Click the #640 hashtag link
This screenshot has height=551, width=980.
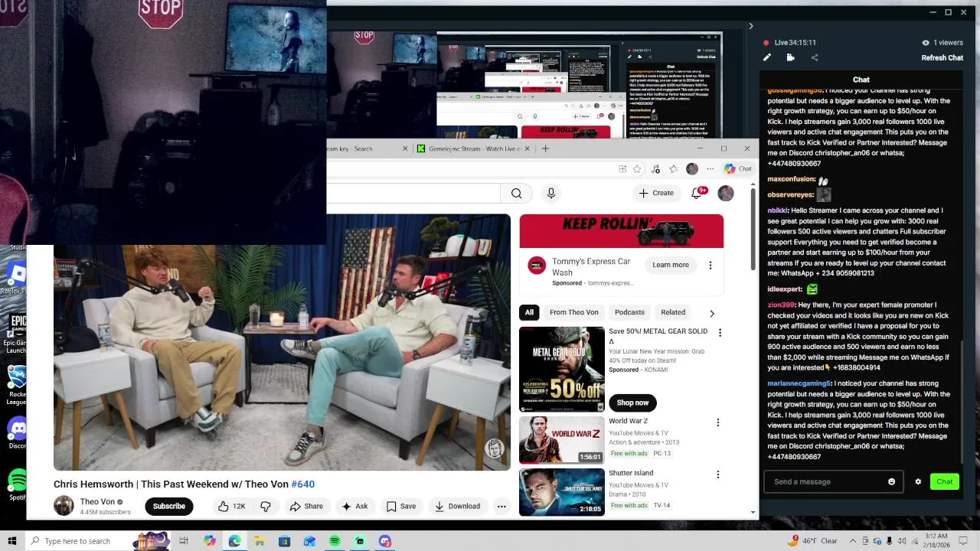[x=303, y=484]
